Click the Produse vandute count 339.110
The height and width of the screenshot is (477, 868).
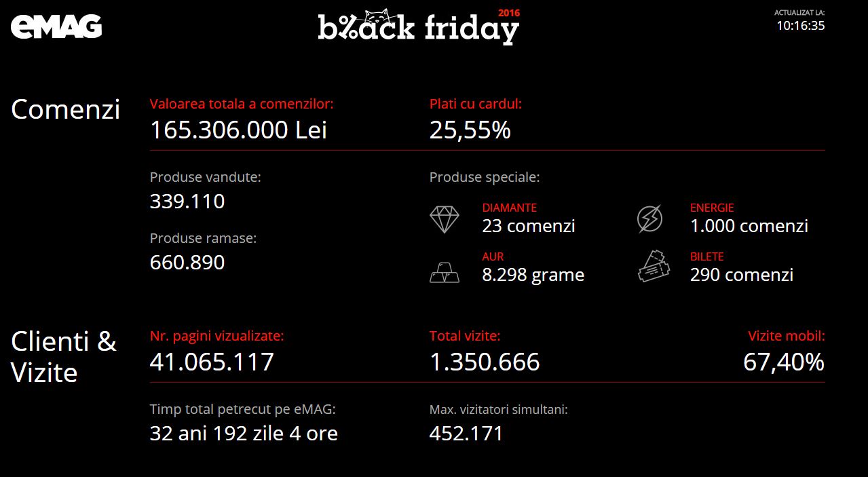point(187,202)
